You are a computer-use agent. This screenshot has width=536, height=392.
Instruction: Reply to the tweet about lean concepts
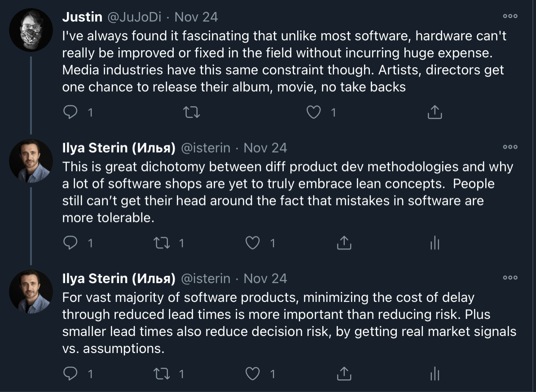[x=70, y=243]
